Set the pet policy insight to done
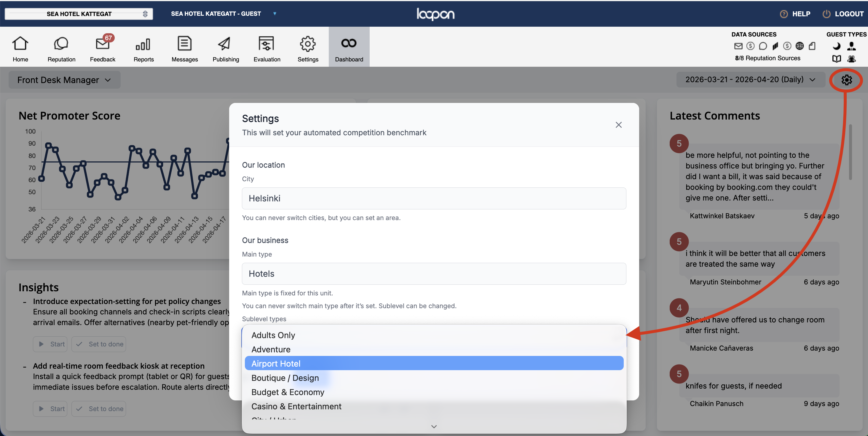868x436 pixels. pyautogui.click(x=99, y=344)
